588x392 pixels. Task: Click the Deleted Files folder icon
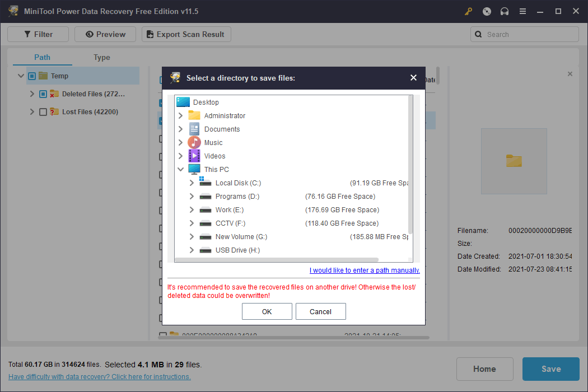point(54,94)
